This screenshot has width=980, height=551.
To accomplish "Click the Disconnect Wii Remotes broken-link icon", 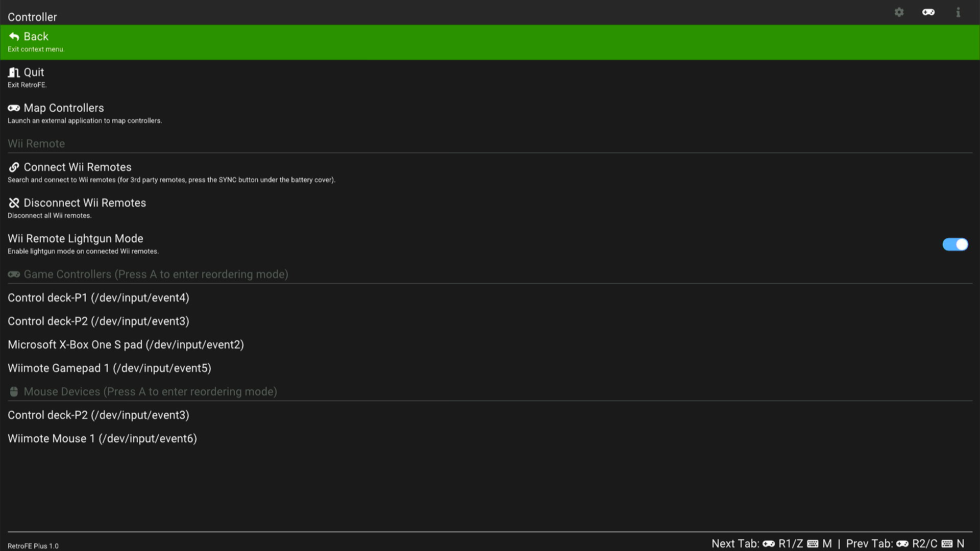I will click(14, 203).
